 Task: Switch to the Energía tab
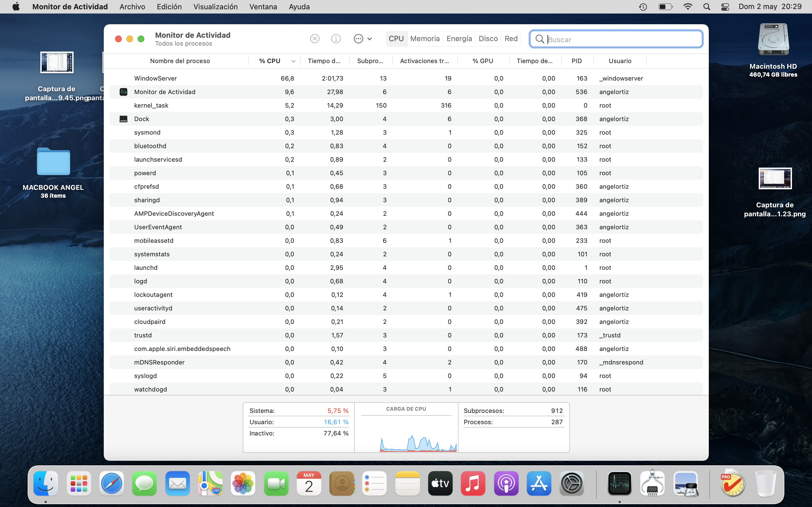coord(459,39)
